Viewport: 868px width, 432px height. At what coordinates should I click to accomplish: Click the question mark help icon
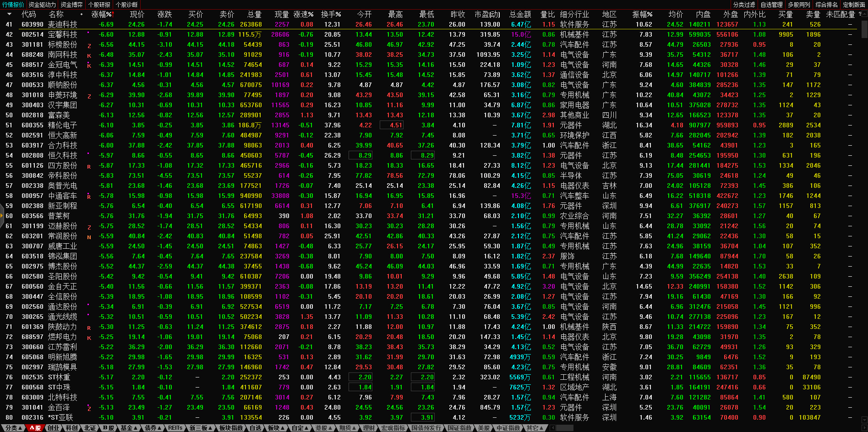(860, 14)
